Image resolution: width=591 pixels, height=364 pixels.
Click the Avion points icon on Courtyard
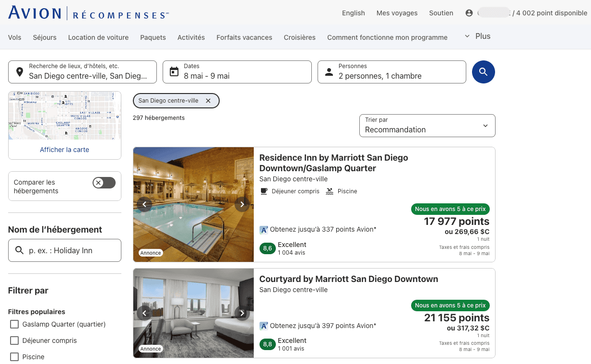[x=264, y=326]
